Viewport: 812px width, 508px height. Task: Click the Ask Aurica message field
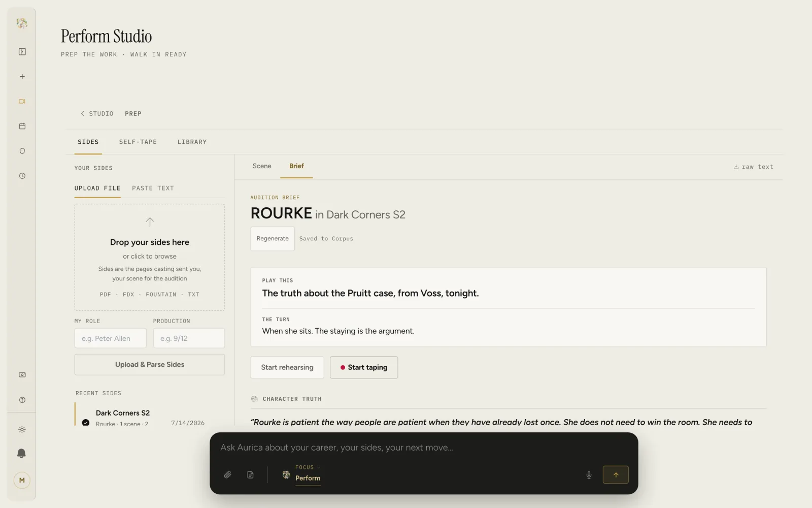click(424, 448)
